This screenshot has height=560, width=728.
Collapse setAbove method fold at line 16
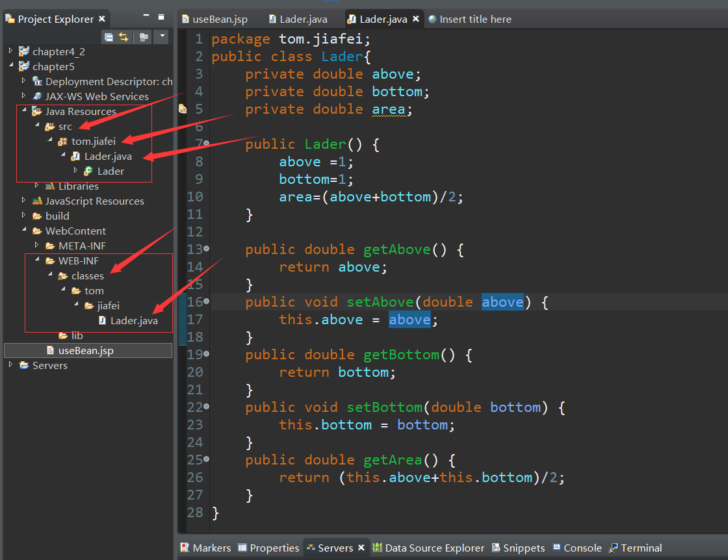(207, 301)
